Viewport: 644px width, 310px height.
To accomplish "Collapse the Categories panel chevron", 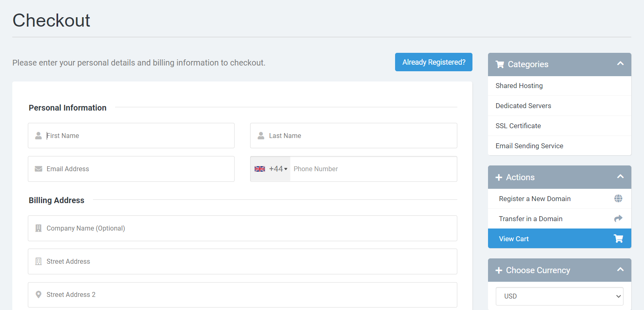I will click(x=620, y=63).
